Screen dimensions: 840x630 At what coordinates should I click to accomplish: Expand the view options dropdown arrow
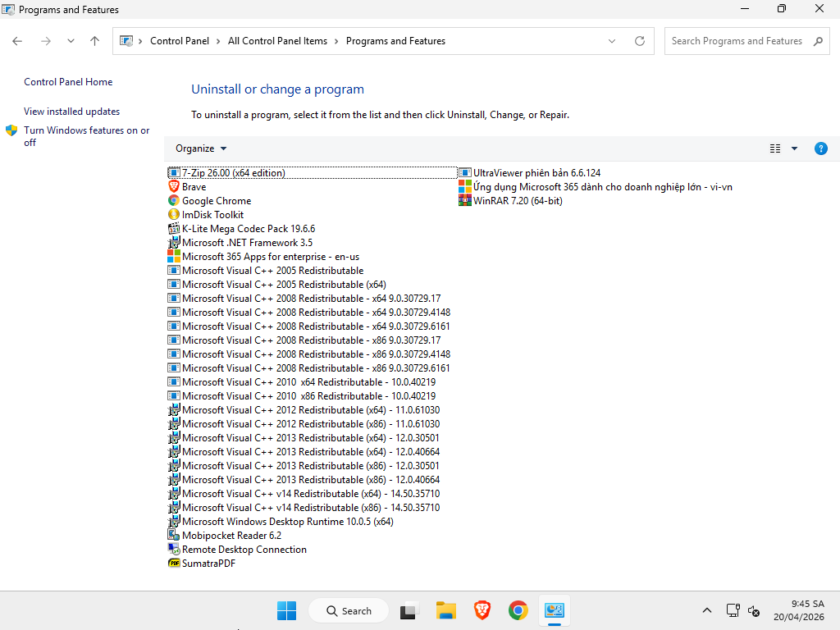click(794, 148)
